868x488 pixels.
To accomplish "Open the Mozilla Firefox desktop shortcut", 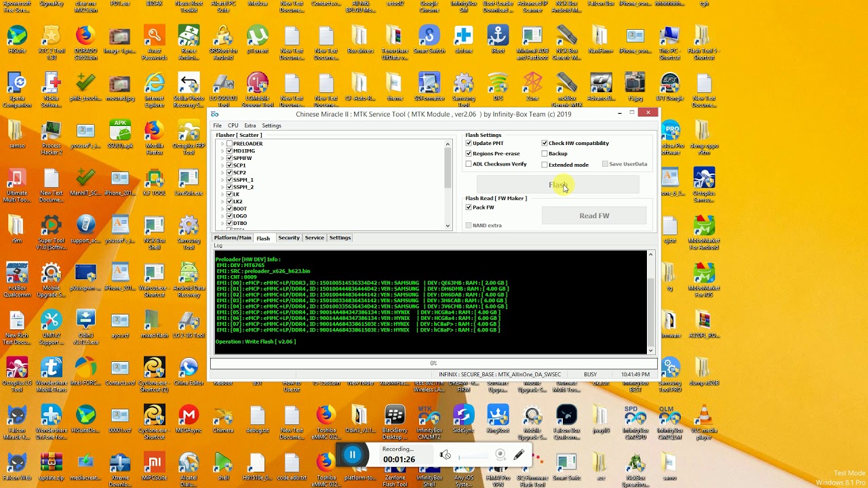I will click(x=154, y=136).
